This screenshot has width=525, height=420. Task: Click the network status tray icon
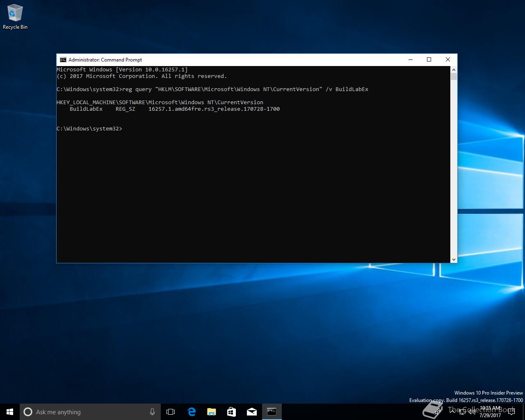click(463, 412)
